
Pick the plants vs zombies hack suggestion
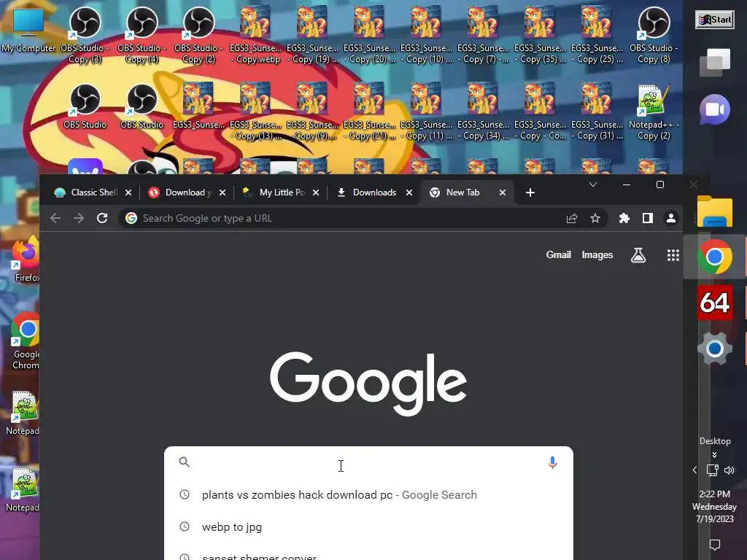[x=368, y=495]
